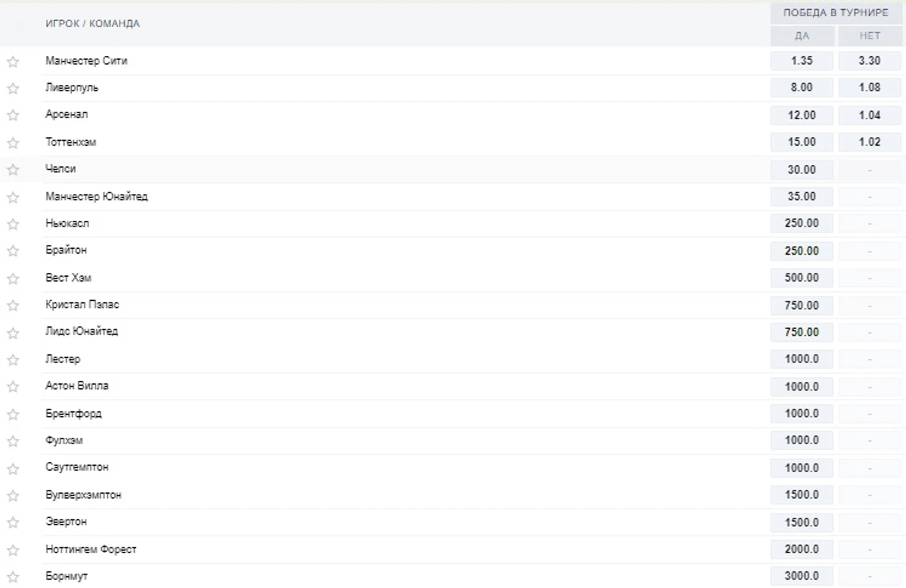Viewport: 906px width, 588px height.
Task: Toggle favorite star for Лестер
Action: coord(13,360)
